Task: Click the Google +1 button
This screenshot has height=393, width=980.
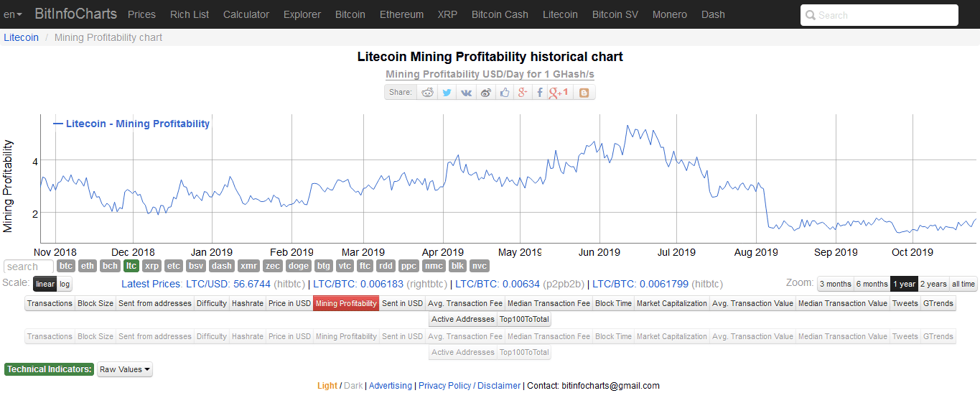Action: tap(559, 92)
